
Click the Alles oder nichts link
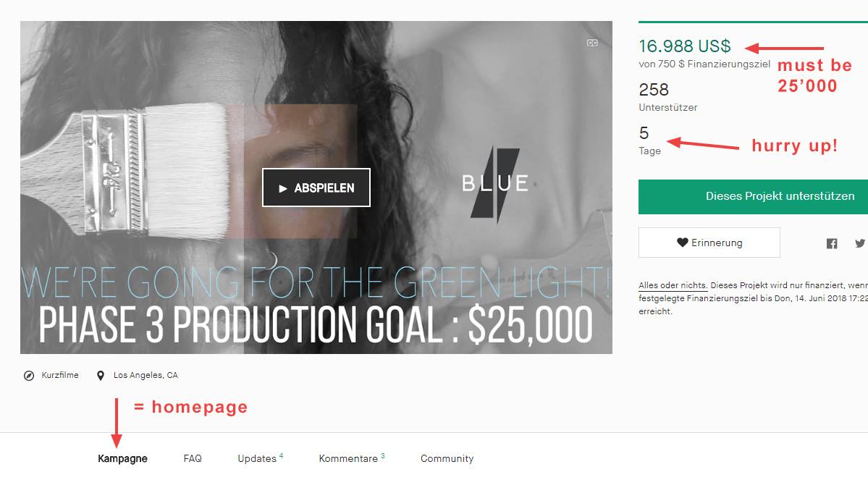click(x=673, y=285)
